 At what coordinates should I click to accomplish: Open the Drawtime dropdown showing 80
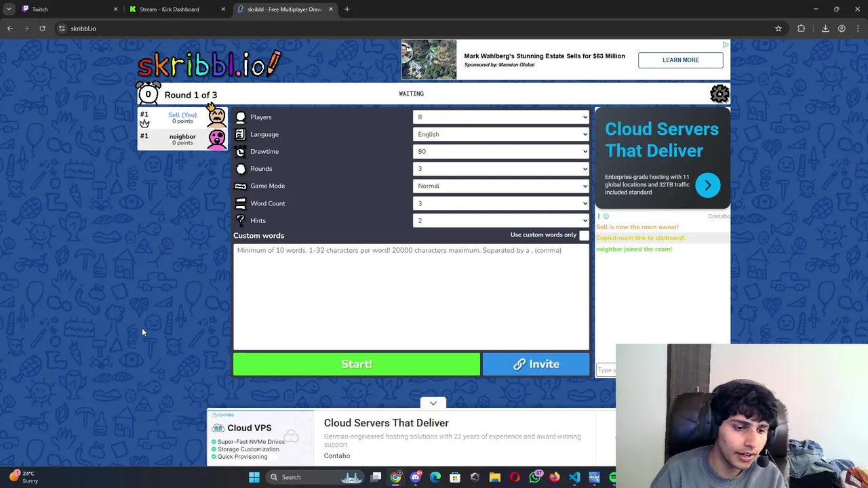tap(501, 151)
